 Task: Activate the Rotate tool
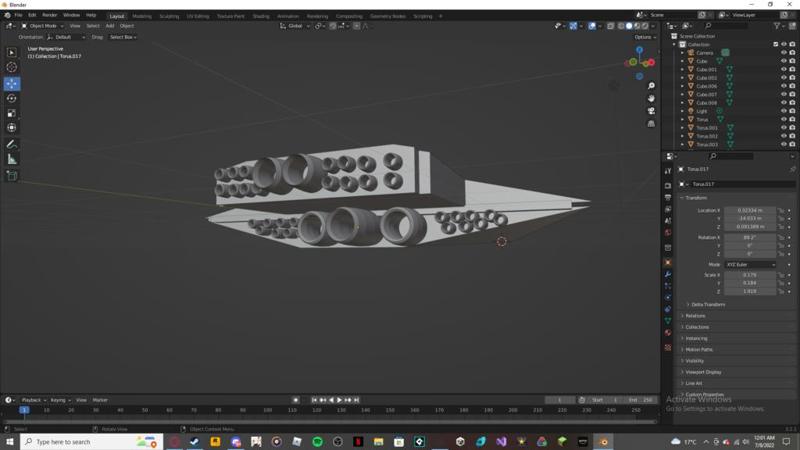pos(12,98)
